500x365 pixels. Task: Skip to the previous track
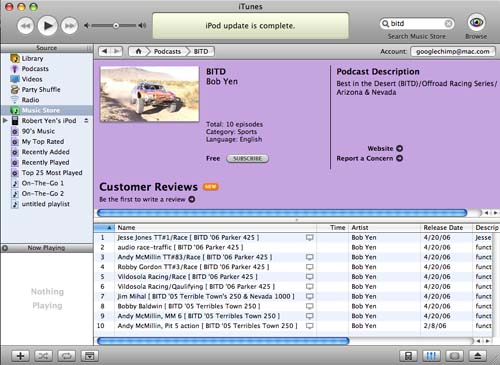(x=26, y=26)
